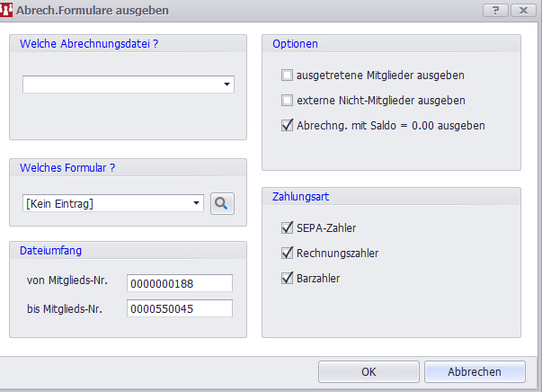542x392 pixels.
Task: Open the Formular dropdown arrow
Action: point(197,204)
